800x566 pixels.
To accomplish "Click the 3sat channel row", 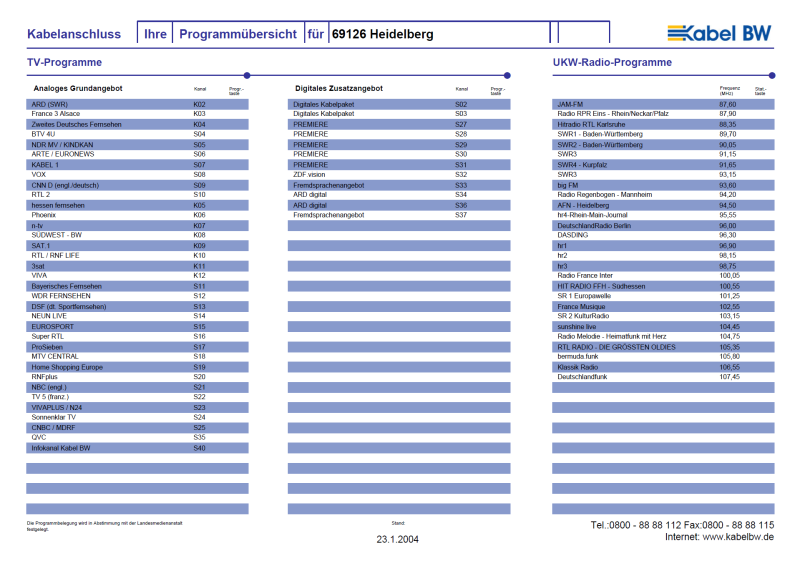I will click(137, 266).
